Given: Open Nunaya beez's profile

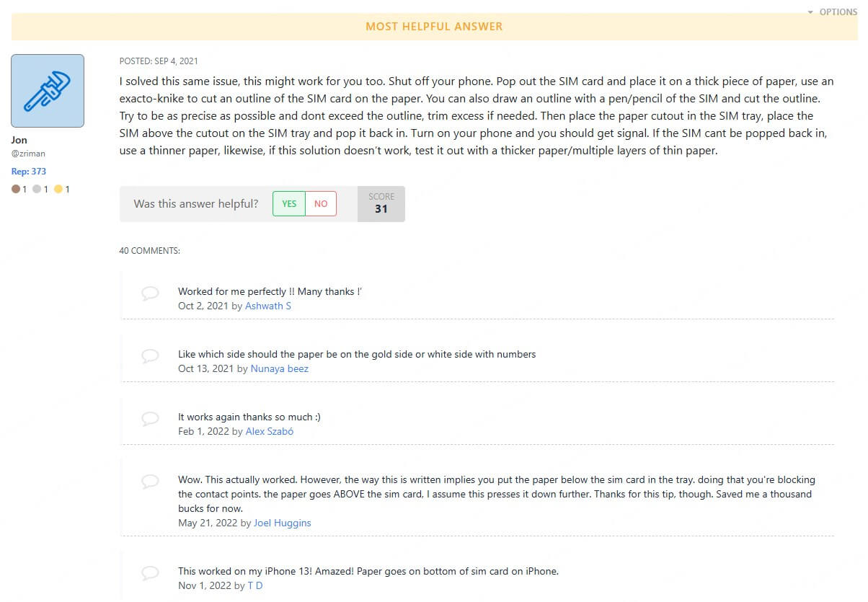Looking at the screenshot, I should coord(279,368).
